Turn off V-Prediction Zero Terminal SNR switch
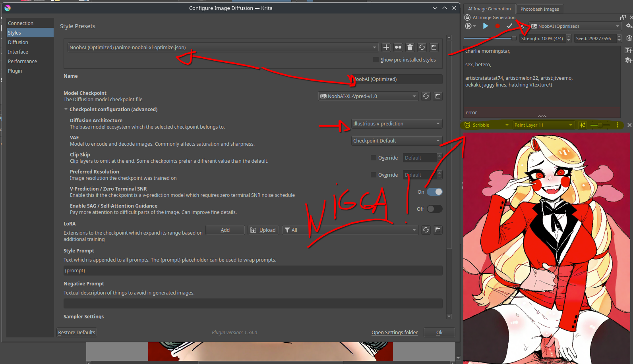This screenshot has width=633, height=364. click(435, 192)
